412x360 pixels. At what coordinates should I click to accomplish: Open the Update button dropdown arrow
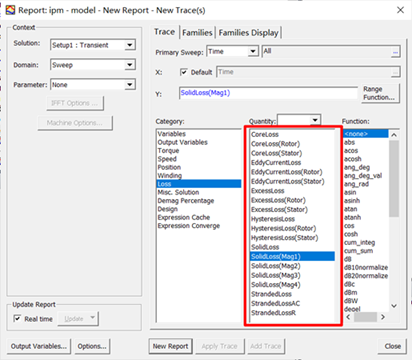pyautogui.click(x=93, y=318)
